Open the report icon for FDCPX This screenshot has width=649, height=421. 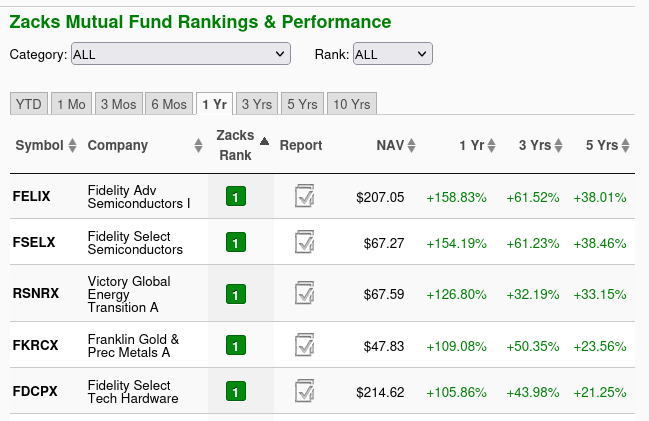305,391
